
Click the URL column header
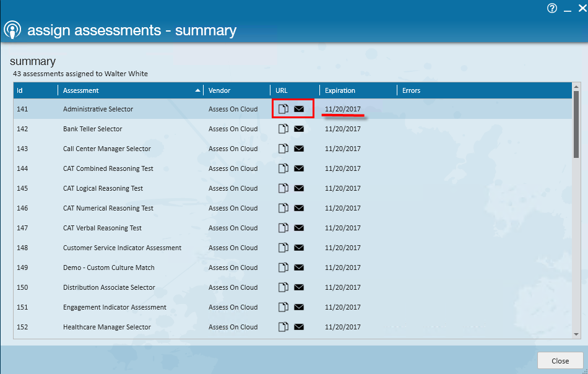tap(295, 90)
